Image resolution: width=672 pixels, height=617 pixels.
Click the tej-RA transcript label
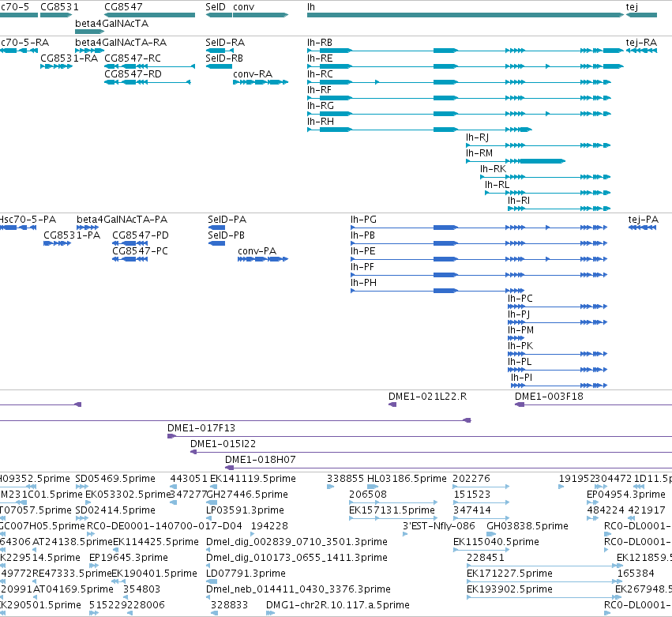tap(641, 43)
